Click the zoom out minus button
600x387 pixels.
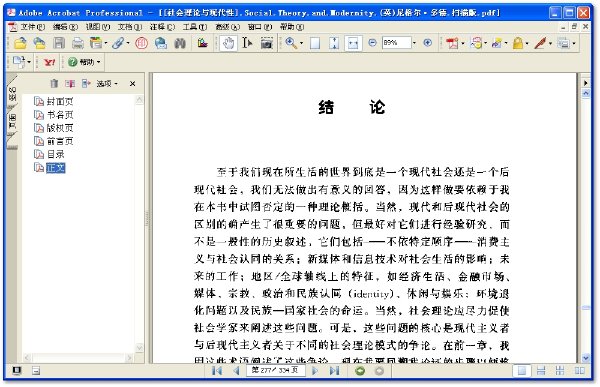tap(372, 43)
